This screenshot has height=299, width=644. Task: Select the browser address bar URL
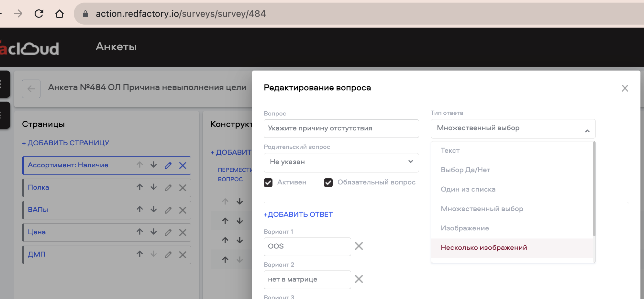[x=181, y=14]
